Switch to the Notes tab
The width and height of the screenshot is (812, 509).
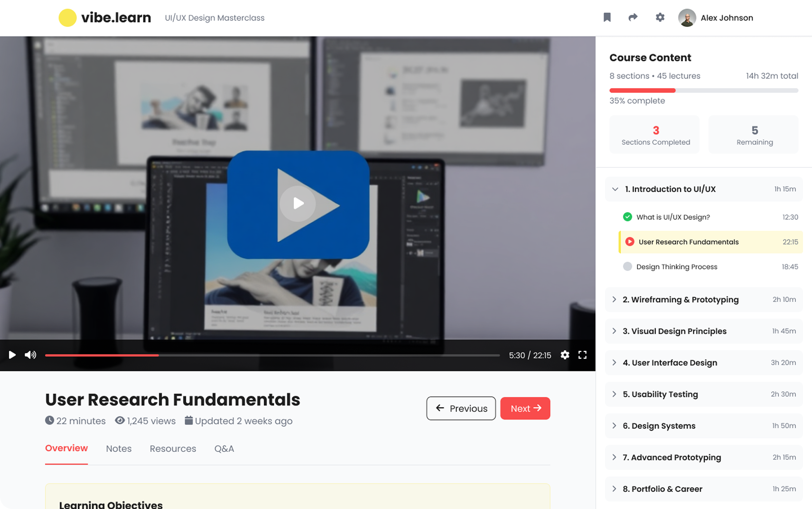[118, 449]
